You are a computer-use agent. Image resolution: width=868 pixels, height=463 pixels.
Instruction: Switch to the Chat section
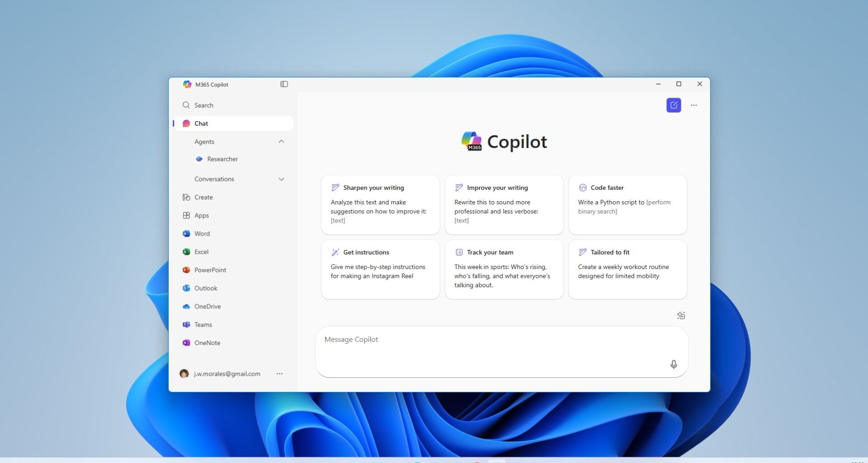[201, 123]
